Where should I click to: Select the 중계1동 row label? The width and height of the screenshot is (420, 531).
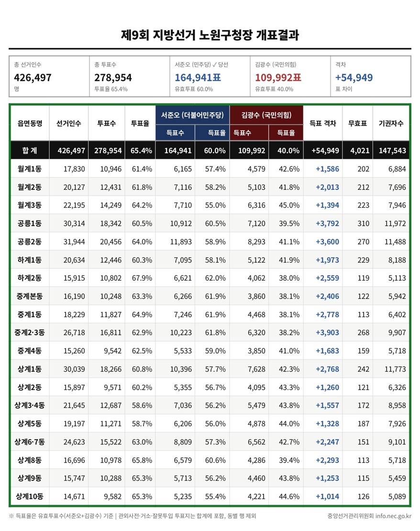(x=30, y=315)
